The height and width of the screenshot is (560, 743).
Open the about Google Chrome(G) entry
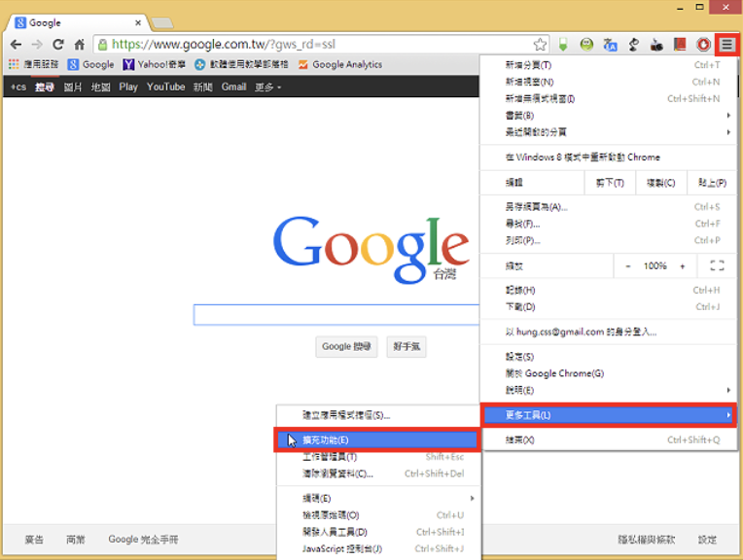pos(609,373)
